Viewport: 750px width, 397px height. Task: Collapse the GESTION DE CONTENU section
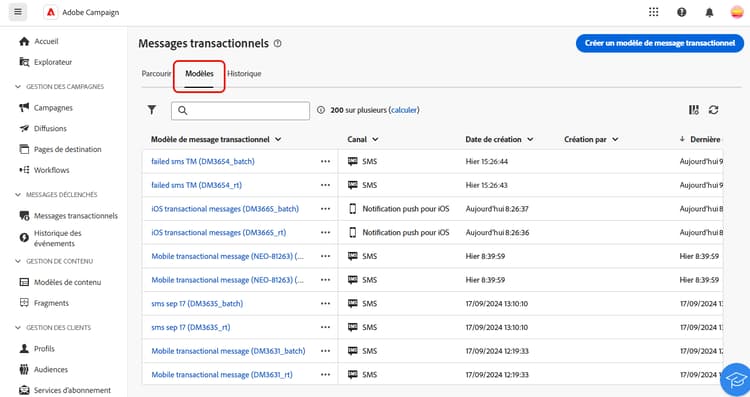point(18,261)
